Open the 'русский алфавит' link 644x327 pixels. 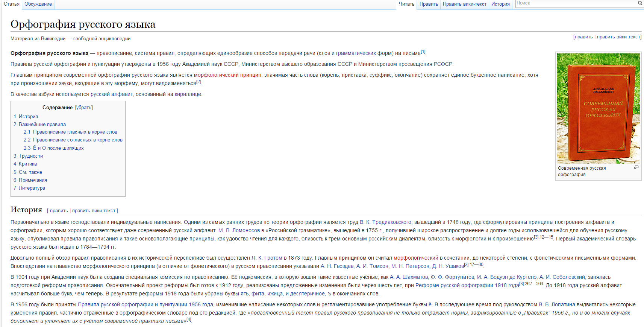pos(111,94)
